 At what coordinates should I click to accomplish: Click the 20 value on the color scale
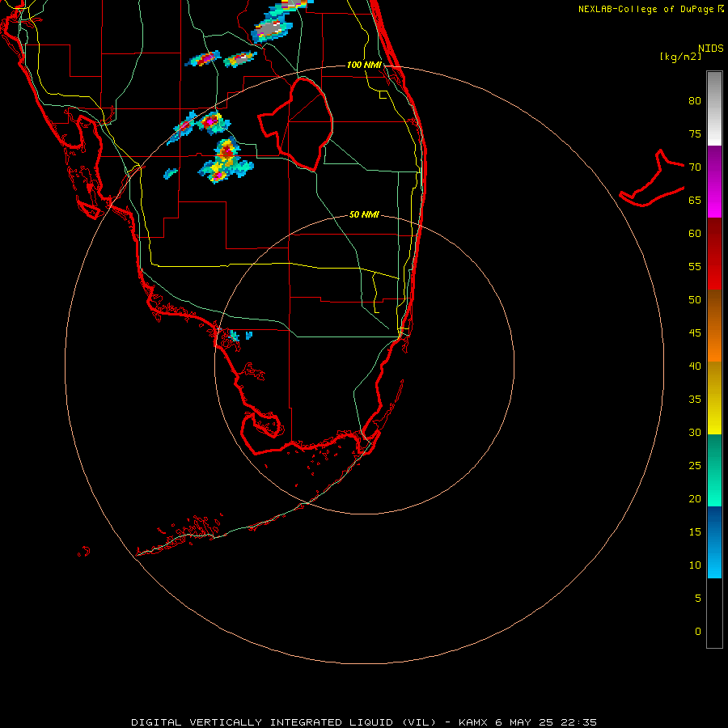pyautogui.click(x=695, y=499)
